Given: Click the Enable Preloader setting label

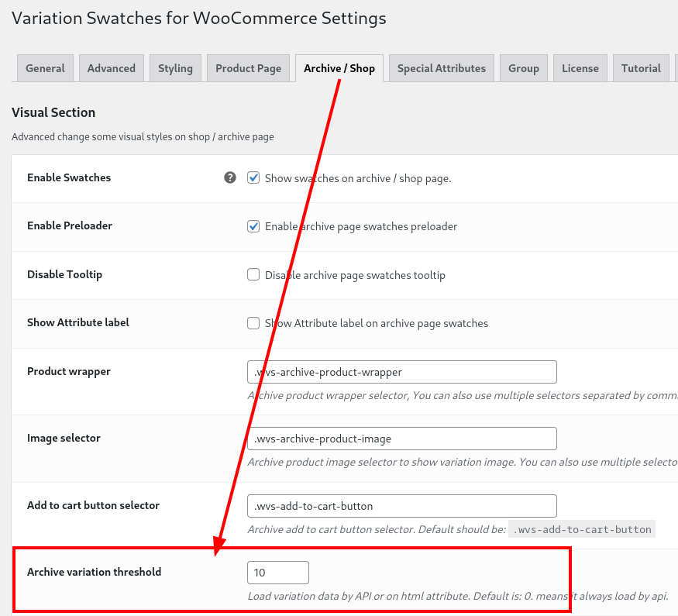Looking at the screenshot, I should pos(70,225).
